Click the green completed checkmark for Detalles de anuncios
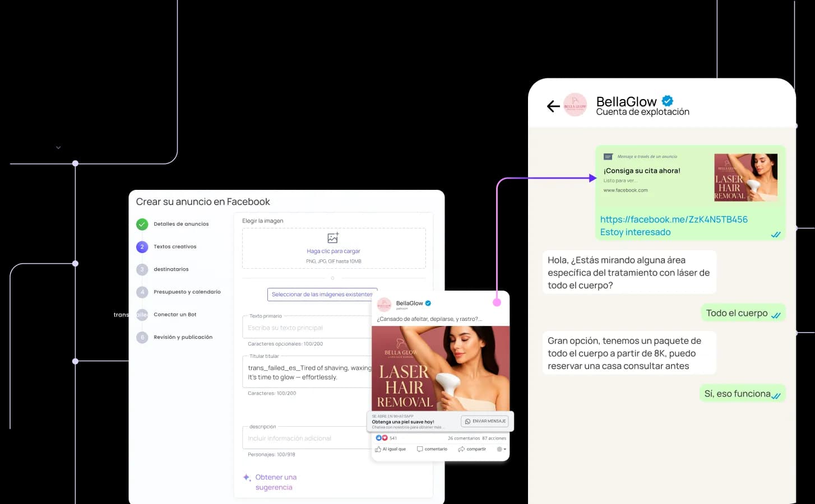Screen dimensions: 815x504 point(142,224)
